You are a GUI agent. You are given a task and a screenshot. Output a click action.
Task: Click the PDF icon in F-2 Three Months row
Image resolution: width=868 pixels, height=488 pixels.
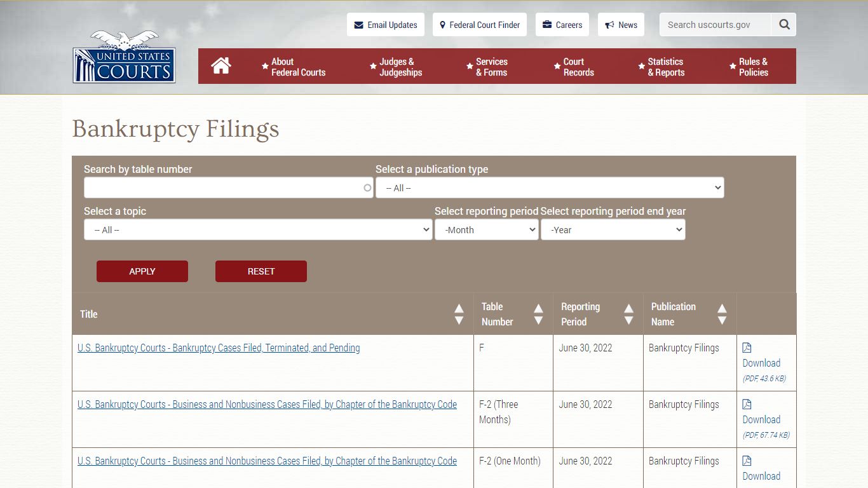click(747, 404)
